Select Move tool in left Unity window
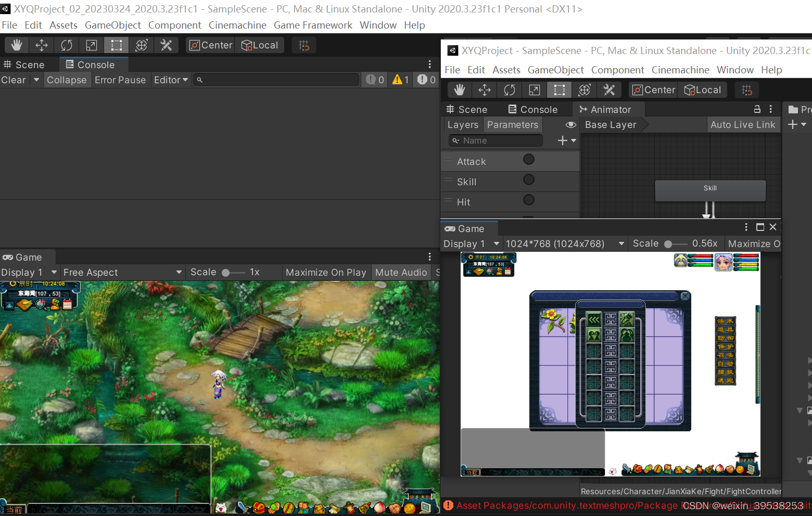Image resolution: width=812 pixels, height=516 pixels. click(x=42, y=45)
